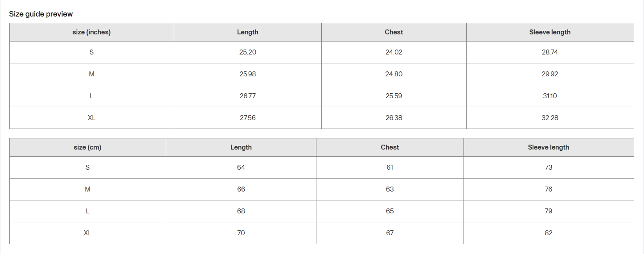This screenshot has height=254, width=644.
Task: Click the "Size guide preview" heading
Action: click(x=41, y=14)
